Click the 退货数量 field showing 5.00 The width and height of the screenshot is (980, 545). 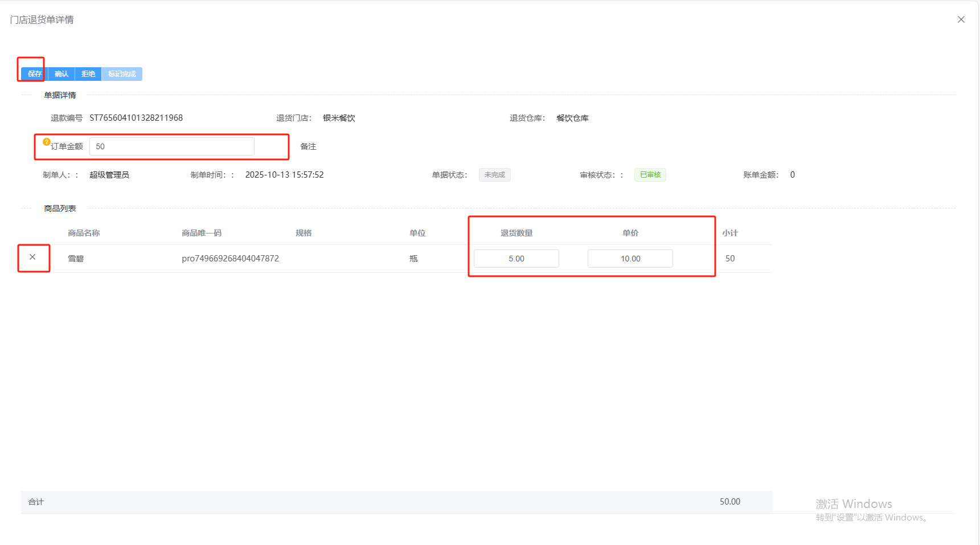[x=516, y=259]
